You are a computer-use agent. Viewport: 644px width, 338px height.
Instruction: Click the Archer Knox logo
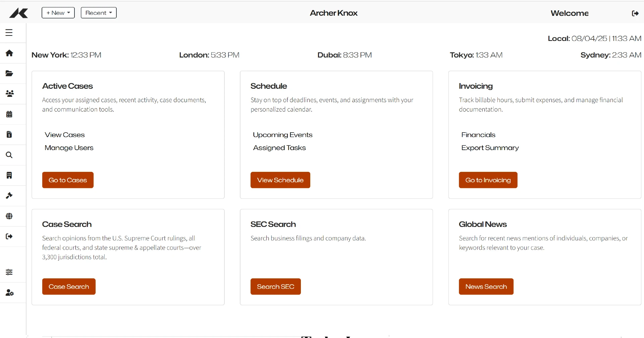click(19, 13)
